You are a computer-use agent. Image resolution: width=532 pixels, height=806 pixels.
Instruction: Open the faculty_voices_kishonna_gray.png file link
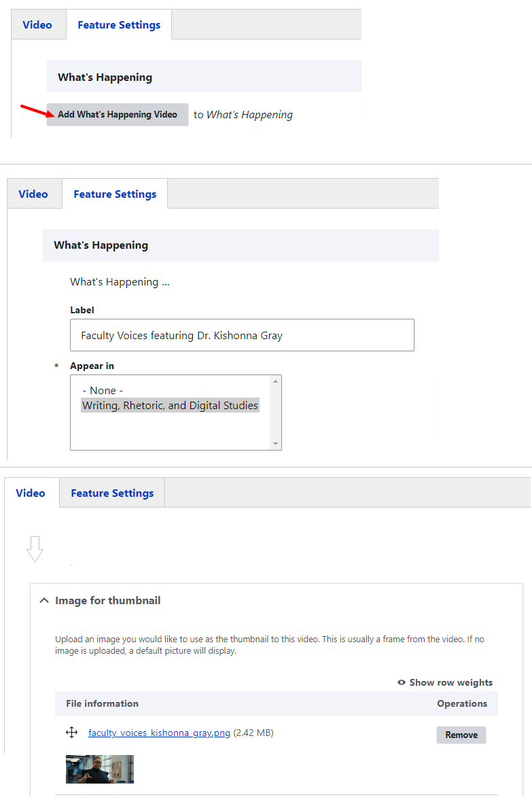point(160,733)
